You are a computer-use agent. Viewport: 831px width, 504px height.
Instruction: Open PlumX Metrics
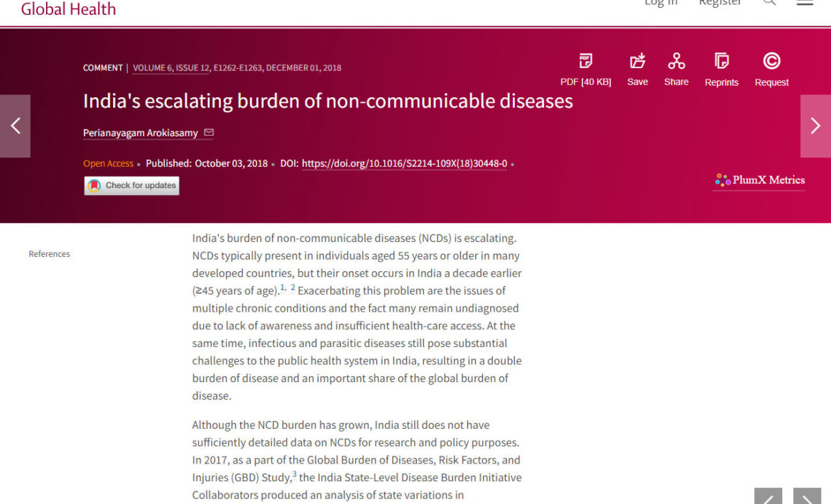point(759,180)
